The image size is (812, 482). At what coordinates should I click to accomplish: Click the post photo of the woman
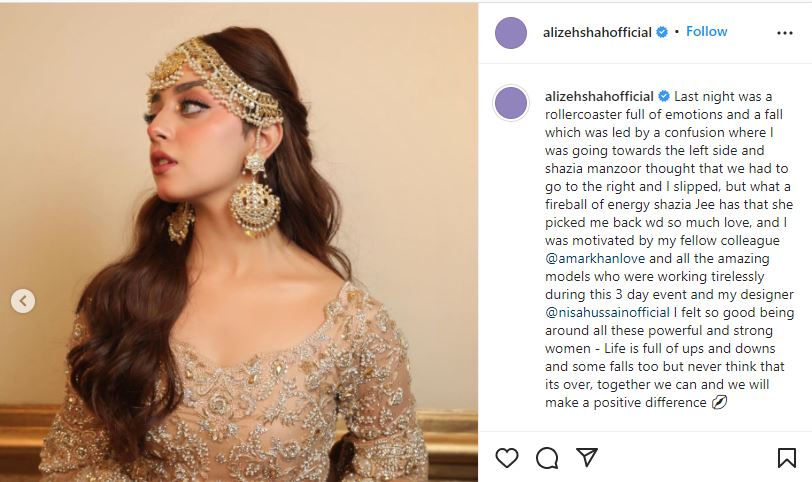point(239,242)
